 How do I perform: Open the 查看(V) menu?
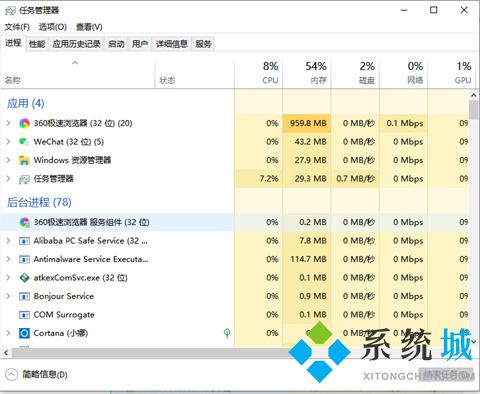coord(89,27)
